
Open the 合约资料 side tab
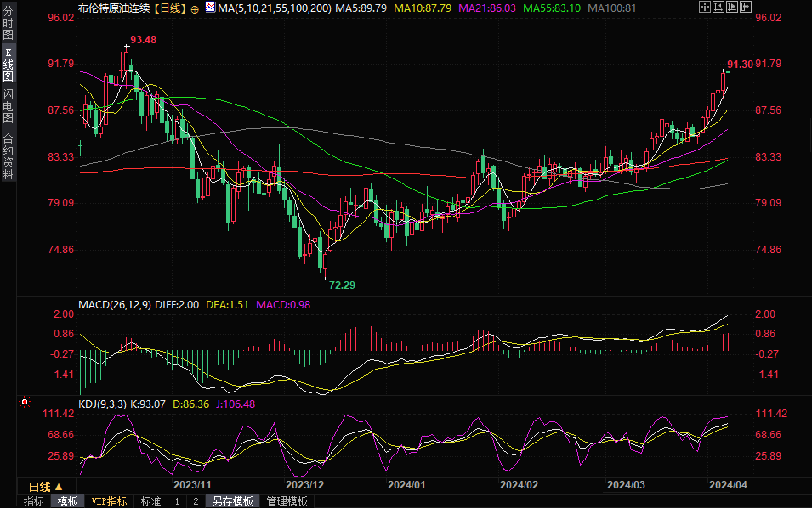coord(8,156)
